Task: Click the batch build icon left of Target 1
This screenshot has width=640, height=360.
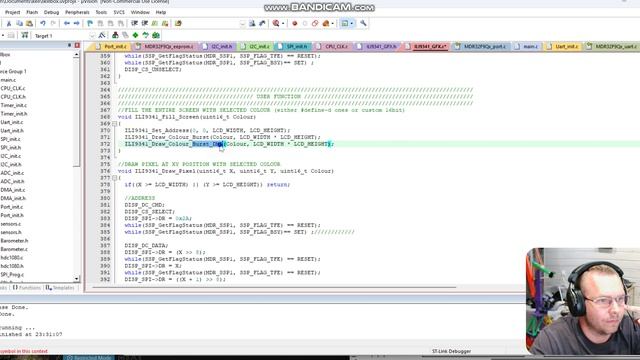Action: click(x=25, y=36)
